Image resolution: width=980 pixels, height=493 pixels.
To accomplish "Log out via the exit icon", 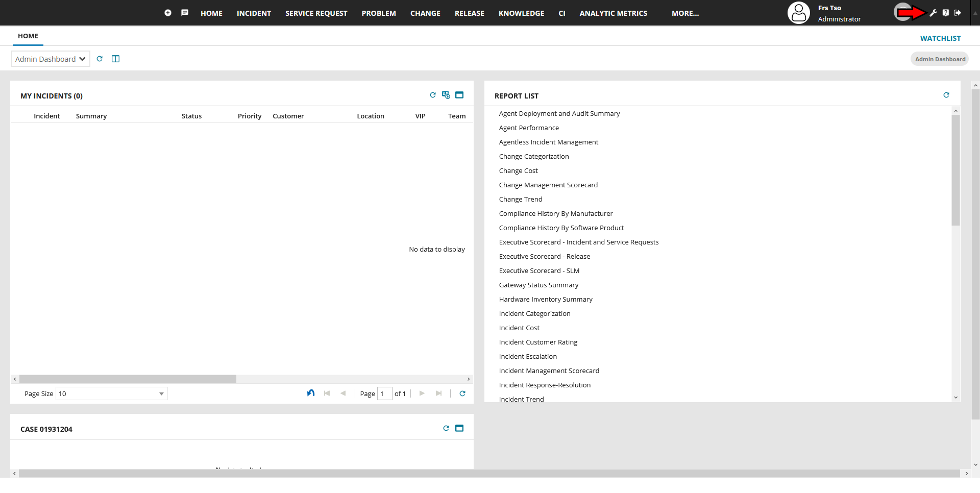I will coord(958,12).
